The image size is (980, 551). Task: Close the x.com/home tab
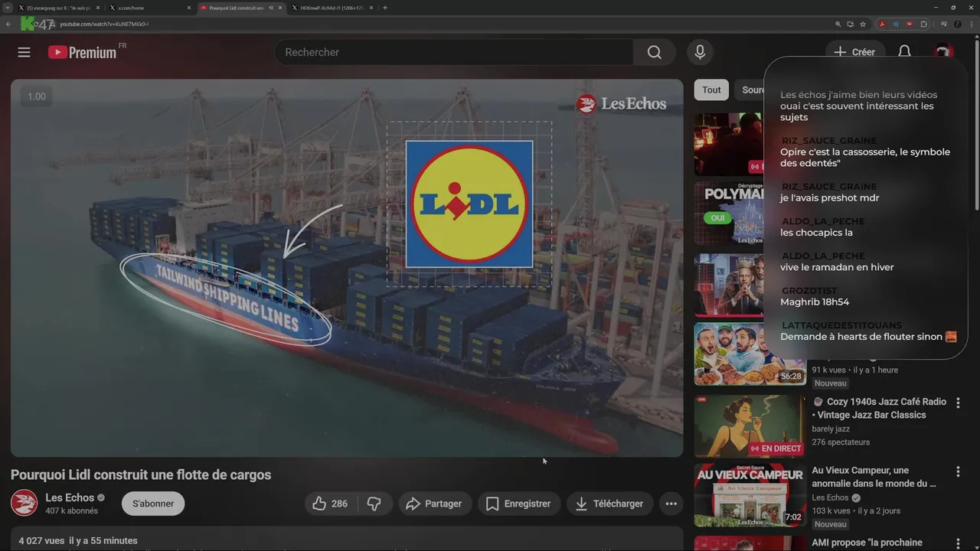coord(188,8)
